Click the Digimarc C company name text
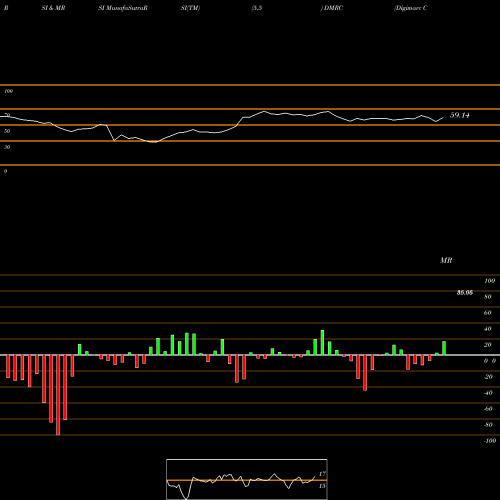This screenshot has width=500, height=500. [x=411, y=8]
